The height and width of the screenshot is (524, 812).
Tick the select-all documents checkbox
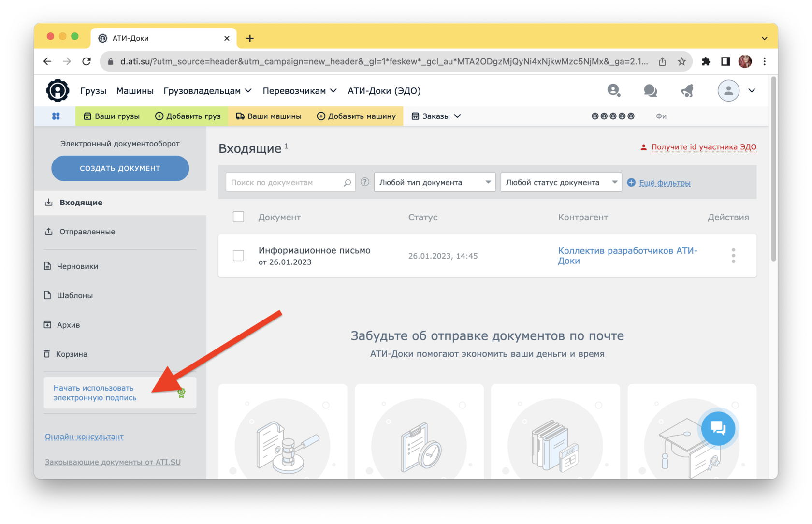coord(238,217)
